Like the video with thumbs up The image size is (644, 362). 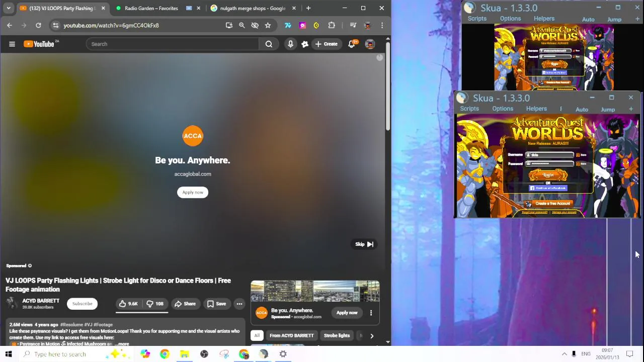pyautogui.click(x=128, y=304)
